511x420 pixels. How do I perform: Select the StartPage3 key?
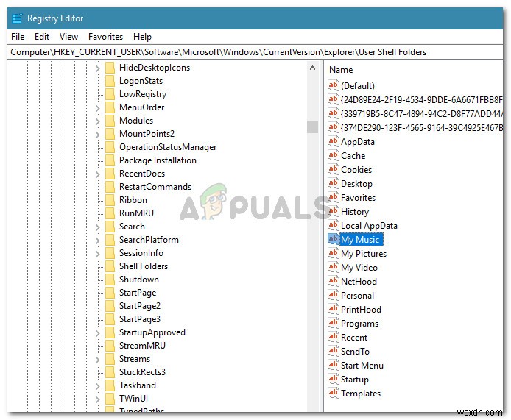click(x=139, y=319)
